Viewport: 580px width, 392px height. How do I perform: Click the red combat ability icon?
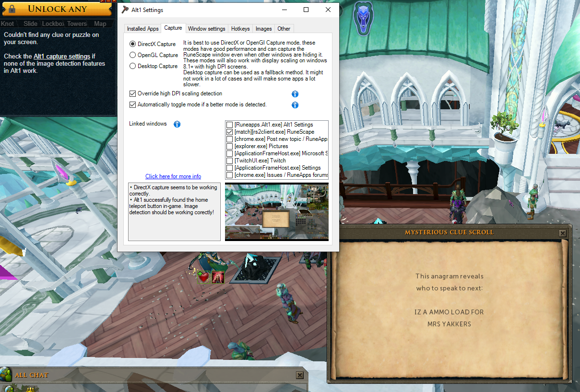(x=218, y=277)
